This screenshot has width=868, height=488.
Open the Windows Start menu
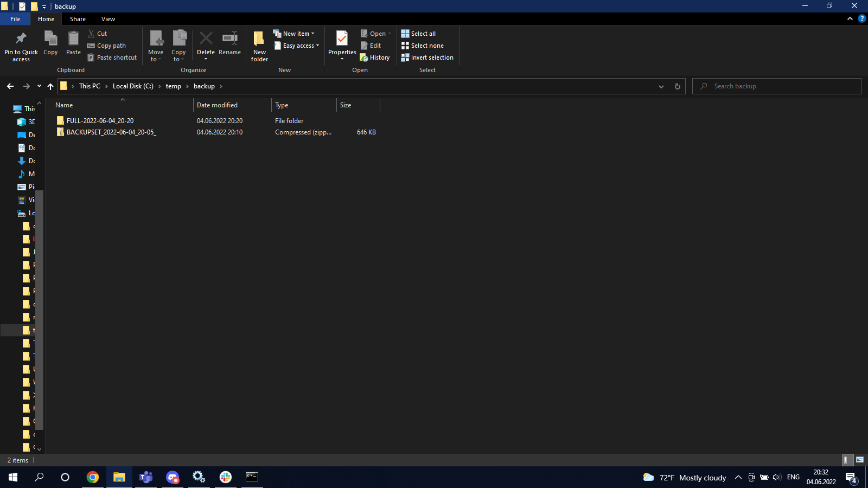click(x=13, y=477)
